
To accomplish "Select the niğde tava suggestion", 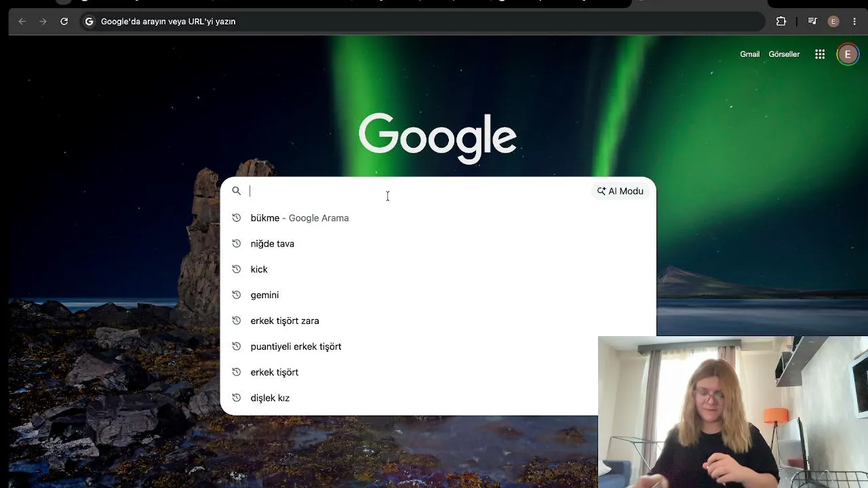I will click(438, 243).
